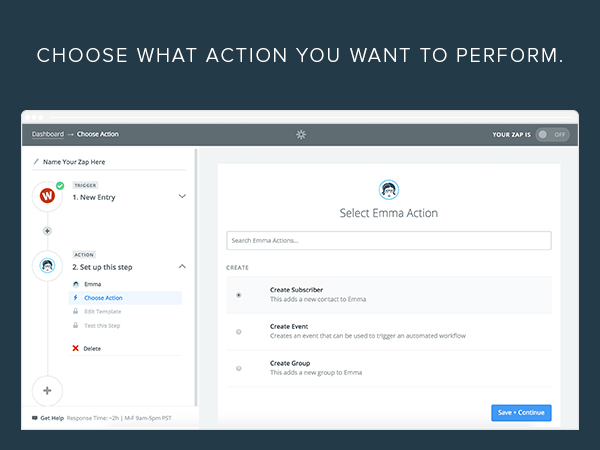Click the Get Help chat icon
Screen dimensions: 600x450
point(35,418)
